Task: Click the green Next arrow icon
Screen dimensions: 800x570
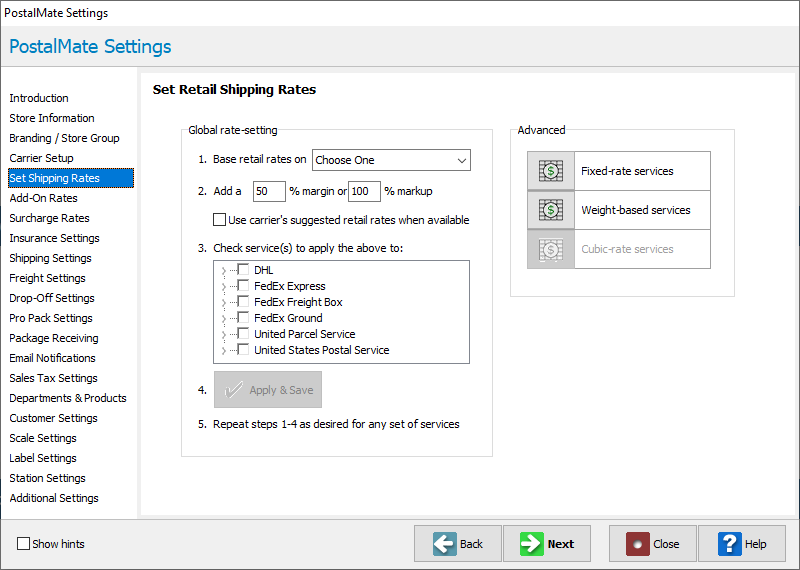Action: point(532,543)
